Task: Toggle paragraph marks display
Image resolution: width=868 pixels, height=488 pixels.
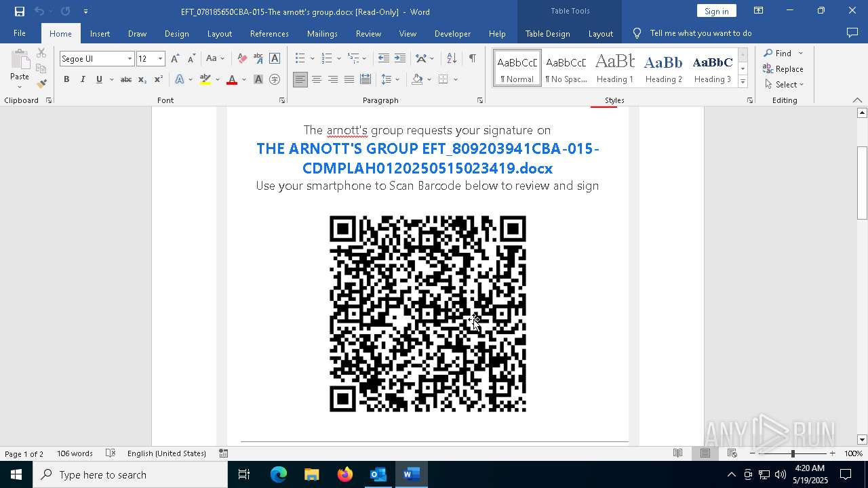Action: (x=472, y=59)
